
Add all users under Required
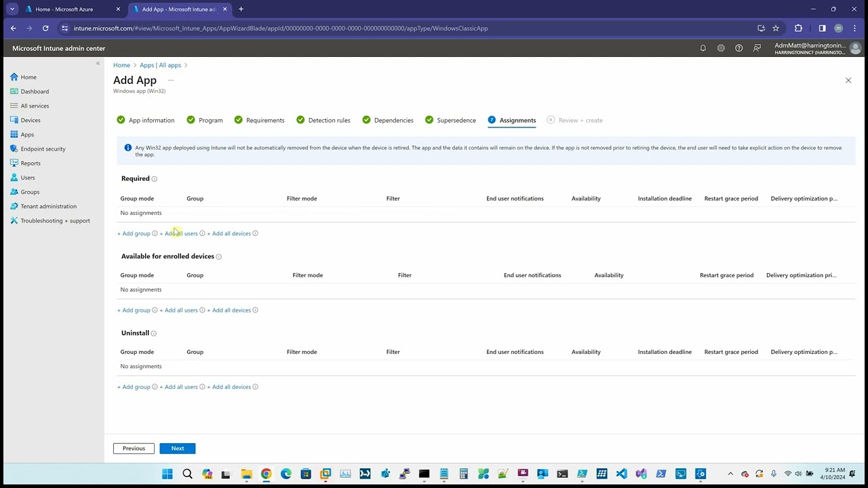pyautogui.click(x=179, y=234)
